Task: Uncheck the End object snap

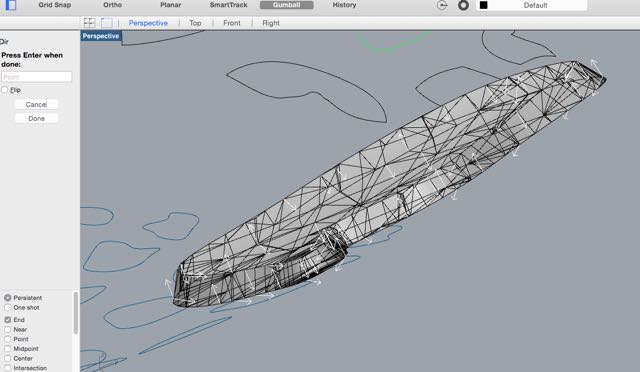Action: click(8, 320)
